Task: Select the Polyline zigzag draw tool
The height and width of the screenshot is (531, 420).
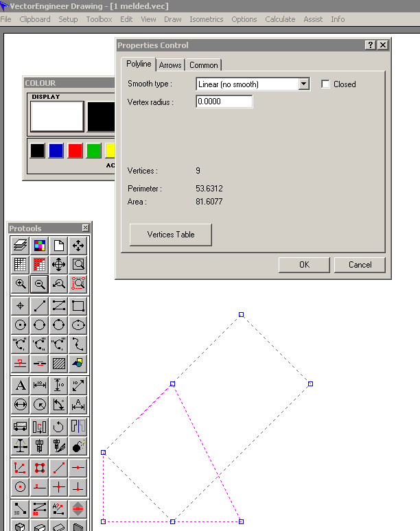Action: (x=59, y=306)
